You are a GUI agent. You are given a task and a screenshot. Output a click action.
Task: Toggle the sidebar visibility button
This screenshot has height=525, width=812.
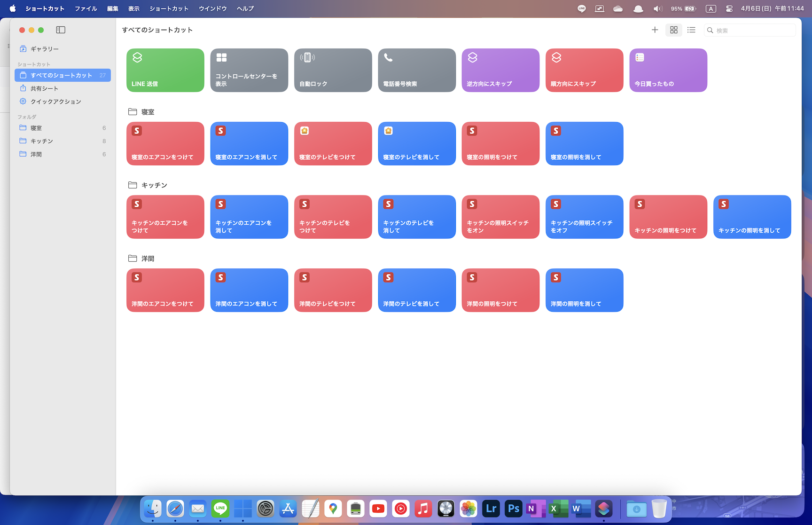(x=61, y=30)
